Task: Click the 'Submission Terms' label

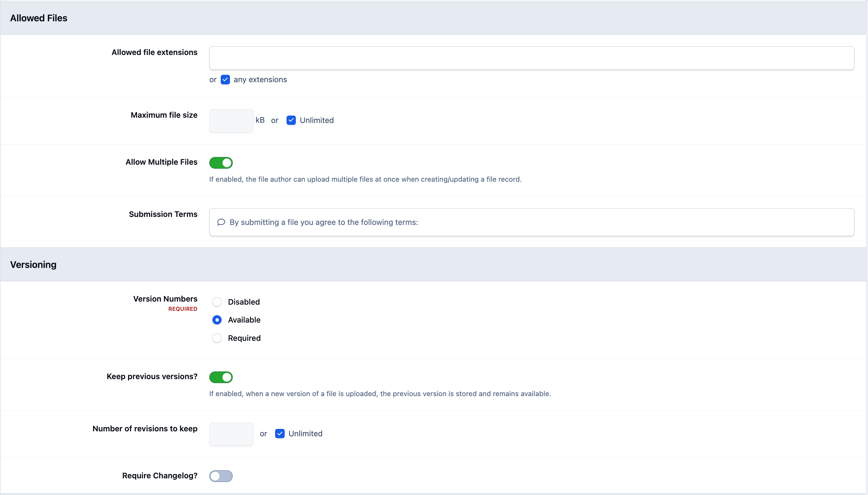Action: click(163, 214)
